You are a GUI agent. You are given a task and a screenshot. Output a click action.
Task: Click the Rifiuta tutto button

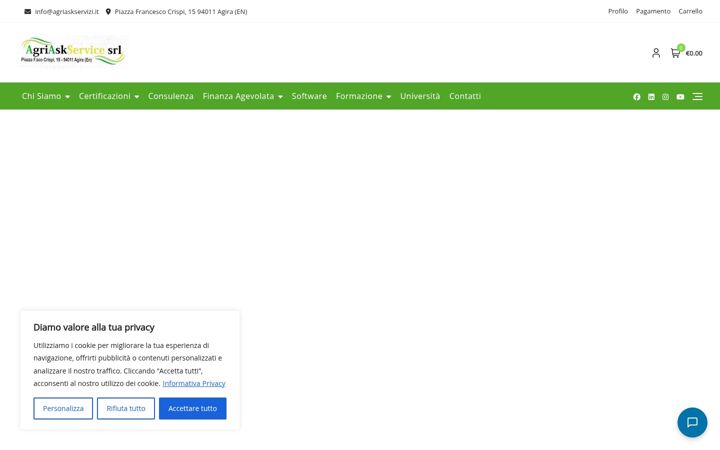coord(126,408)
